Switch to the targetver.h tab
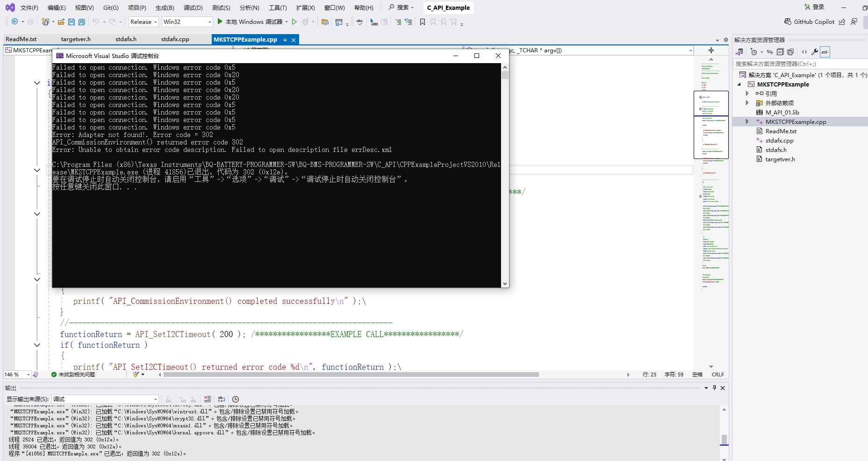 [x=76, y=39]
